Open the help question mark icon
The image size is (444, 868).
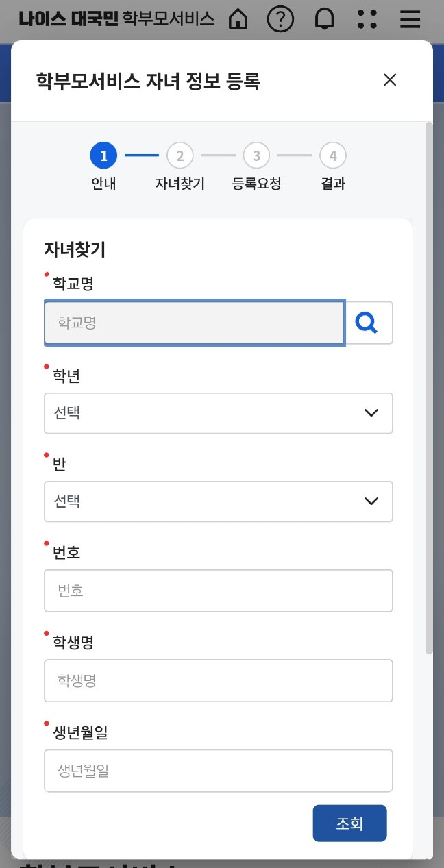[x=280, y=19]
